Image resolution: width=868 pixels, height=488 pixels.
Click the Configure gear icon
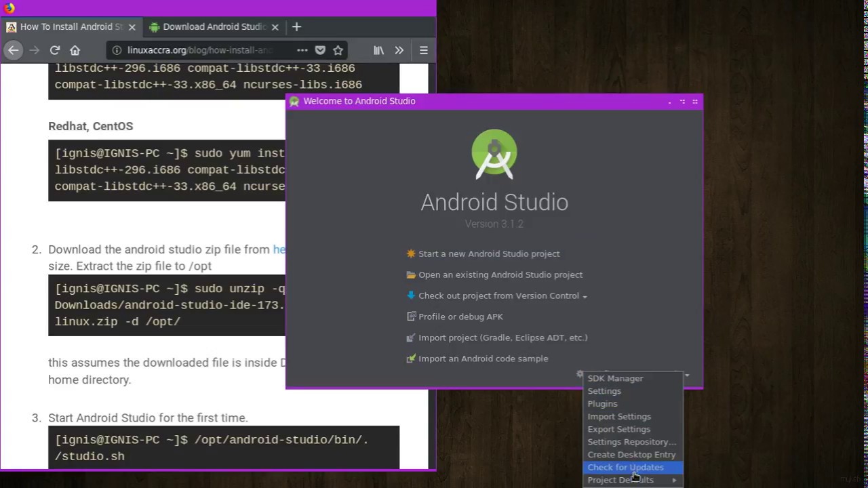pyautogui.click(x=579, y=373)
